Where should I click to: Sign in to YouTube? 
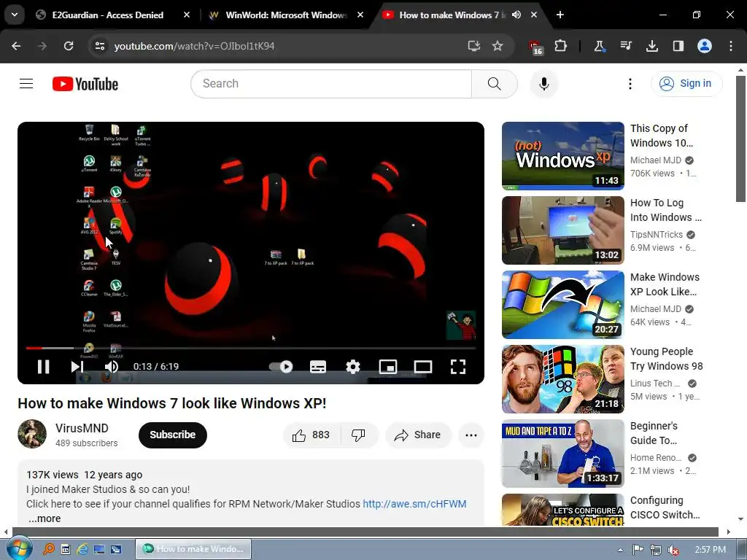686,84
